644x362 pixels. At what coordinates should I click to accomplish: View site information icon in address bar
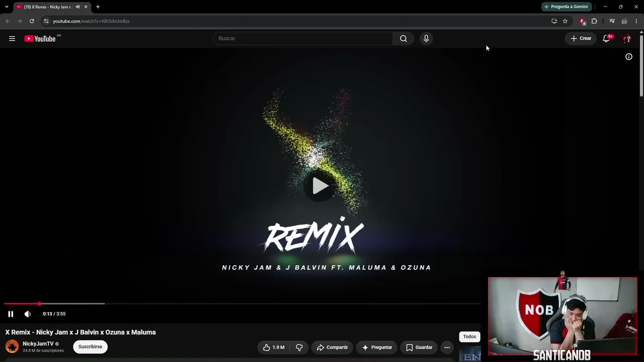(46, 21)
